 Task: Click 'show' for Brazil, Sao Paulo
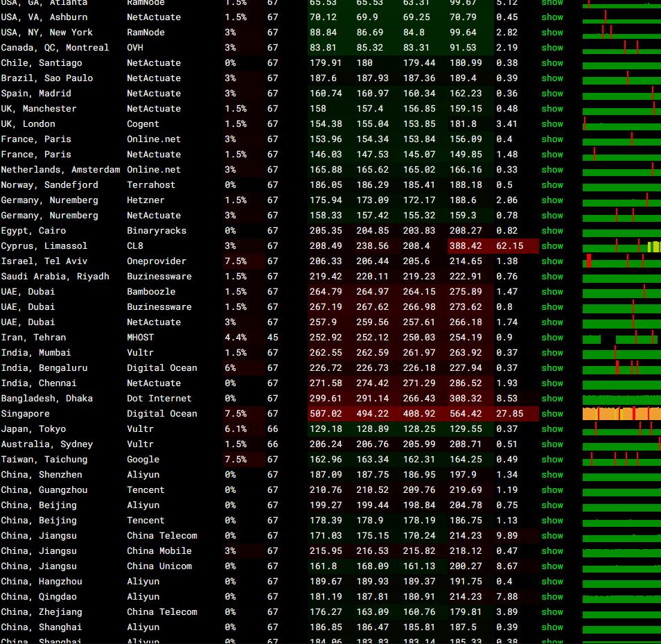[552, 78]
